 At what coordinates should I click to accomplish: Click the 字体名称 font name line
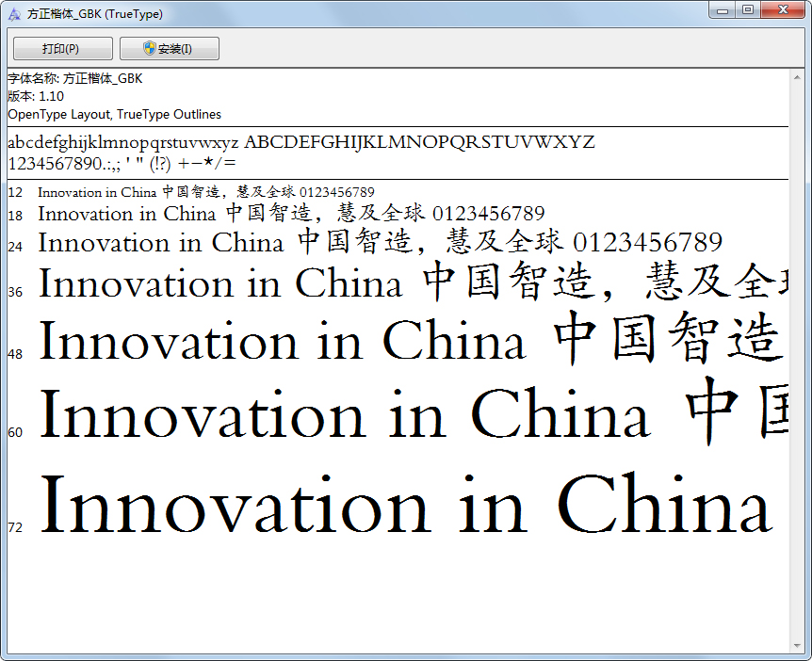point(75,78)
